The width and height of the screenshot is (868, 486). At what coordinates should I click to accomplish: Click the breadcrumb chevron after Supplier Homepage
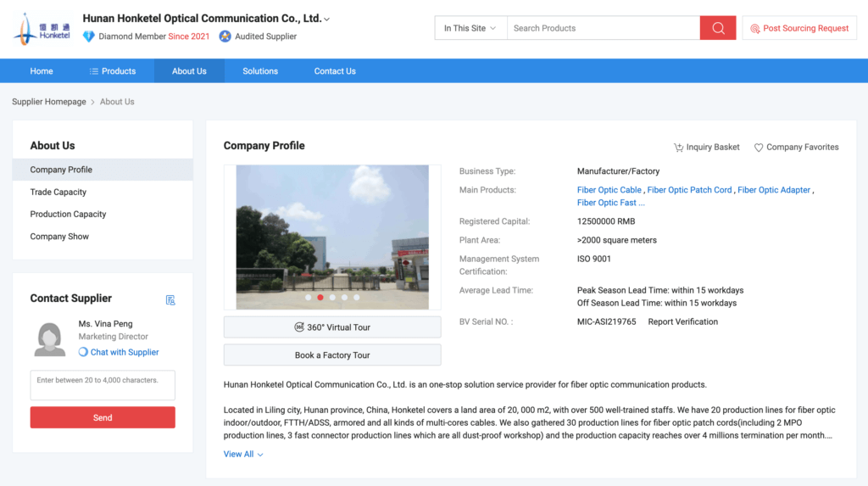click(93, 102)
